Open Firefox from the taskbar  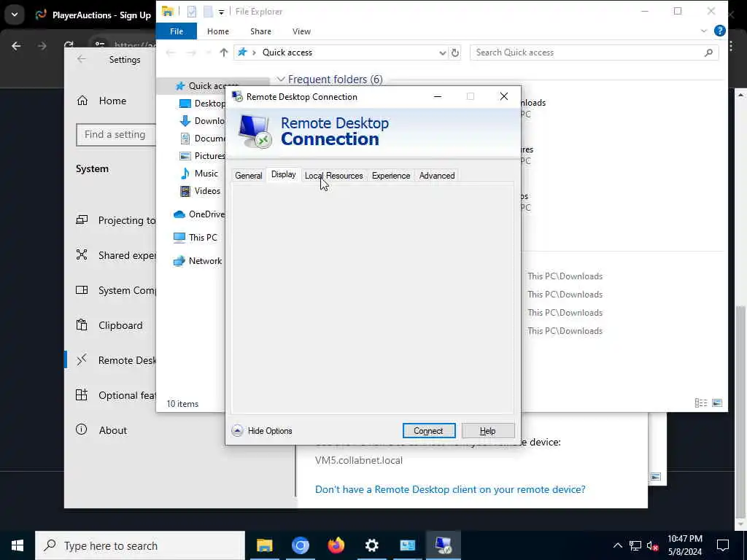click(336, 545)
